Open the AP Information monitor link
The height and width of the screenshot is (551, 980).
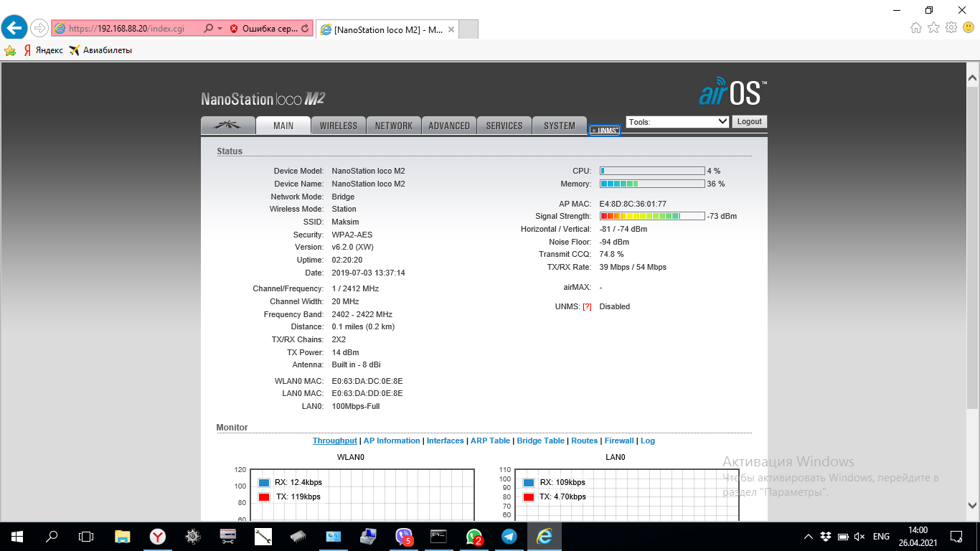(392, 441)
